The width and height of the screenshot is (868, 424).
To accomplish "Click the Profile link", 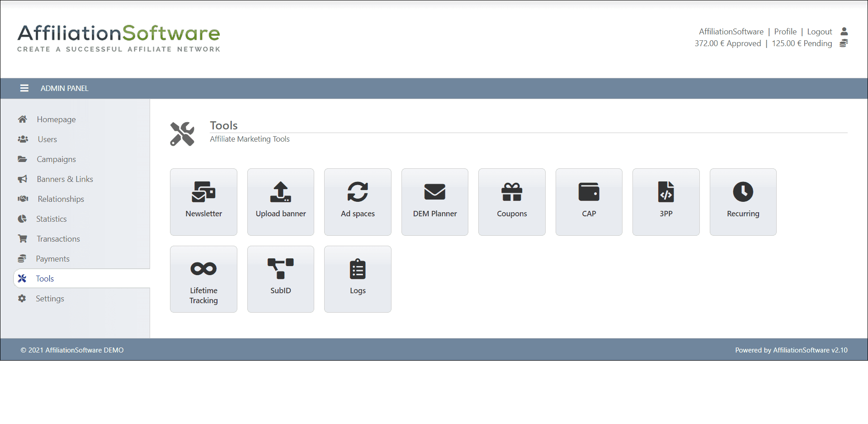I will tap(785, 32).
